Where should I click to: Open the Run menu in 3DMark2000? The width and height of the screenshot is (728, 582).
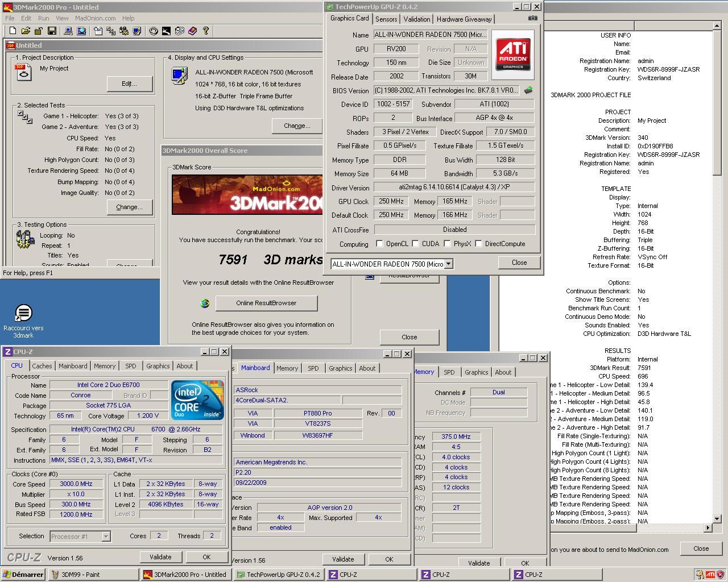[43, 18]
